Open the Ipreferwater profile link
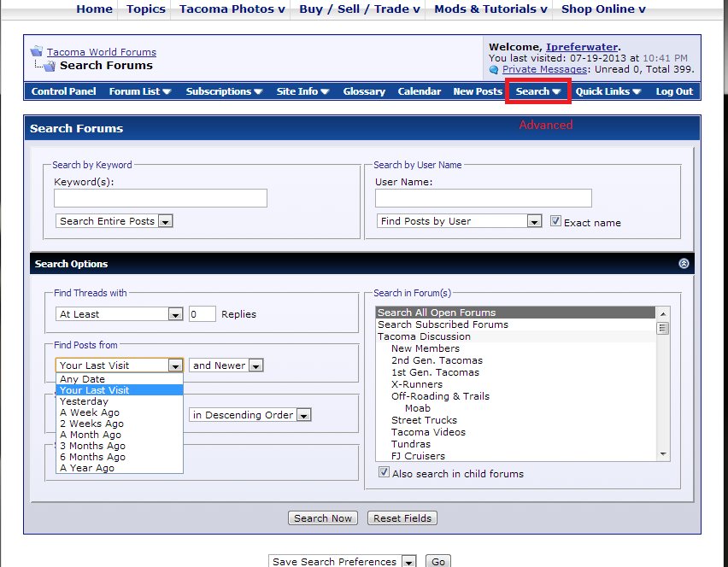 coord(582,47)
